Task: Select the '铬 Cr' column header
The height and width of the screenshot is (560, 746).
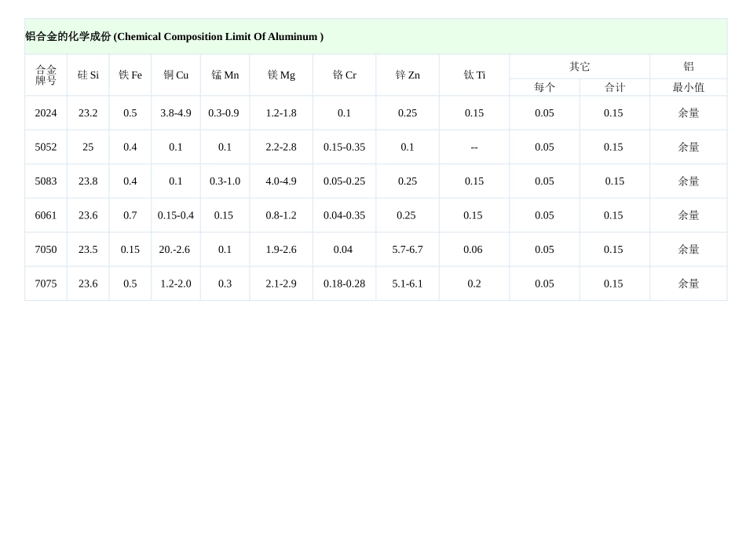Action: [345, 75]
